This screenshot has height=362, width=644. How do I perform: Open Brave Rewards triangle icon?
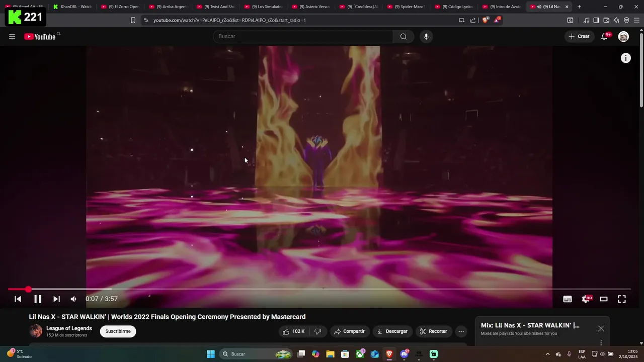click(x=497, y=20)
